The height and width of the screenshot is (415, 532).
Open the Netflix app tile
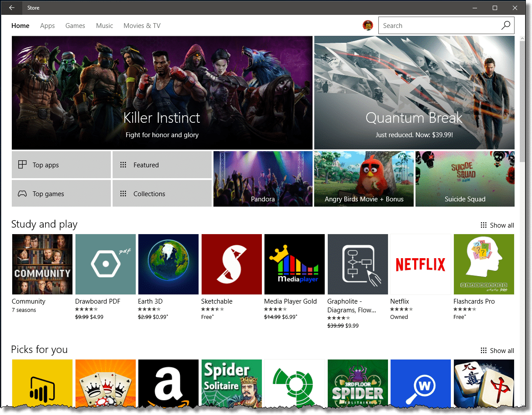(x=421, y=264)
